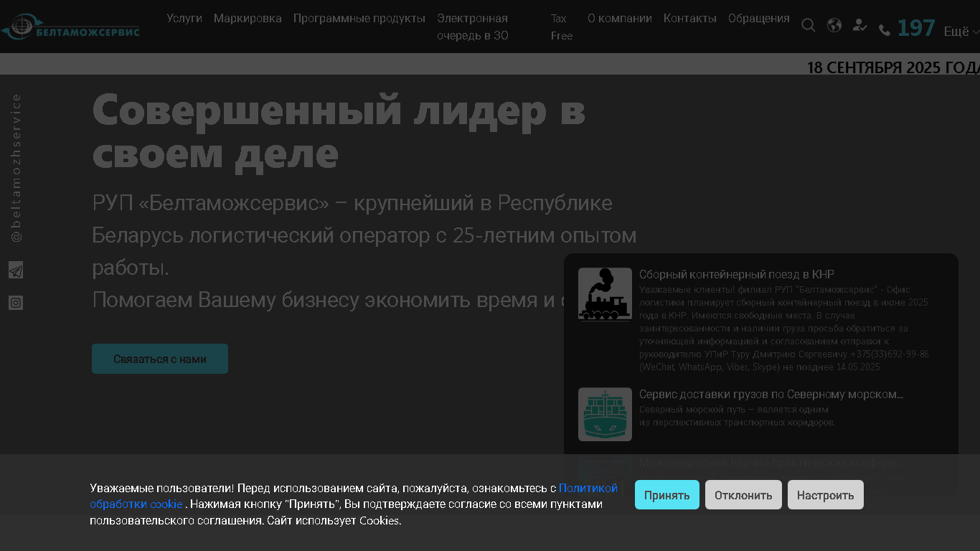Open the Instagram social icon
The image size is (980, 551).
pos(16,303)
